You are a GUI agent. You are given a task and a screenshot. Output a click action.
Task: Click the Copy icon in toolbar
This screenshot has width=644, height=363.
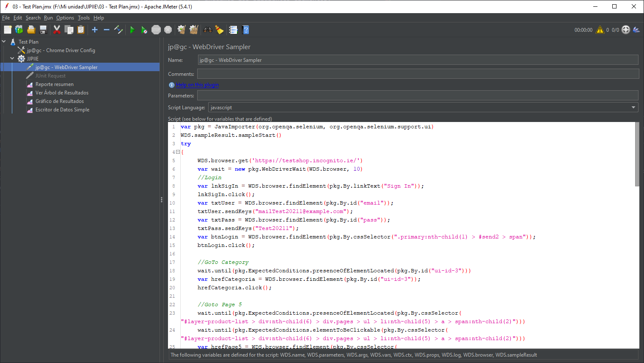[69, 30]
